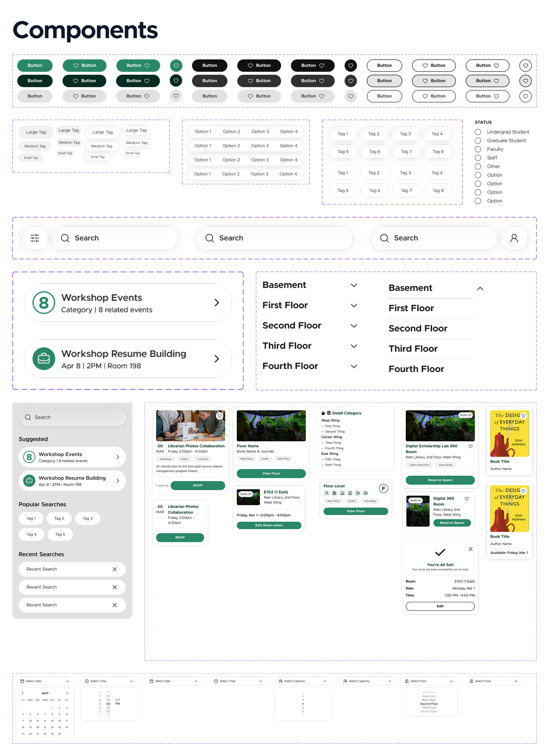This screenshot has height=756, width=549.
Task: Favorite the sewing machine photo card
Action: [x=220, y=416]
